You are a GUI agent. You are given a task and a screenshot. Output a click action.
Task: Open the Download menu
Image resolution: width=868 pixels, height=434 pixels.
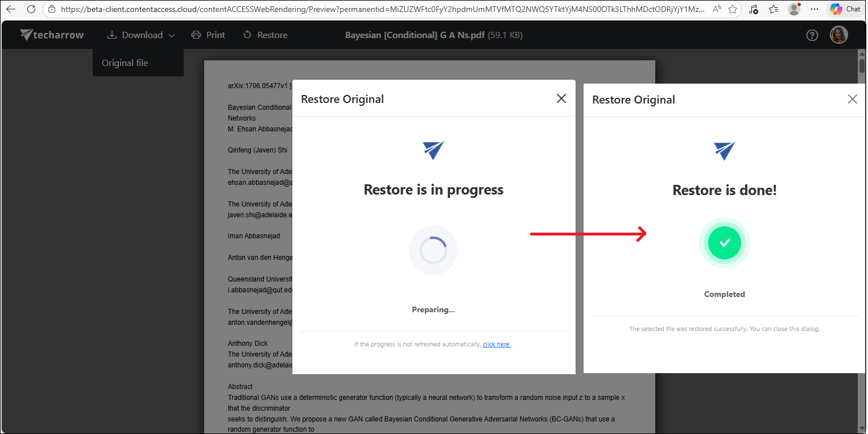click(x=141, y=35)
